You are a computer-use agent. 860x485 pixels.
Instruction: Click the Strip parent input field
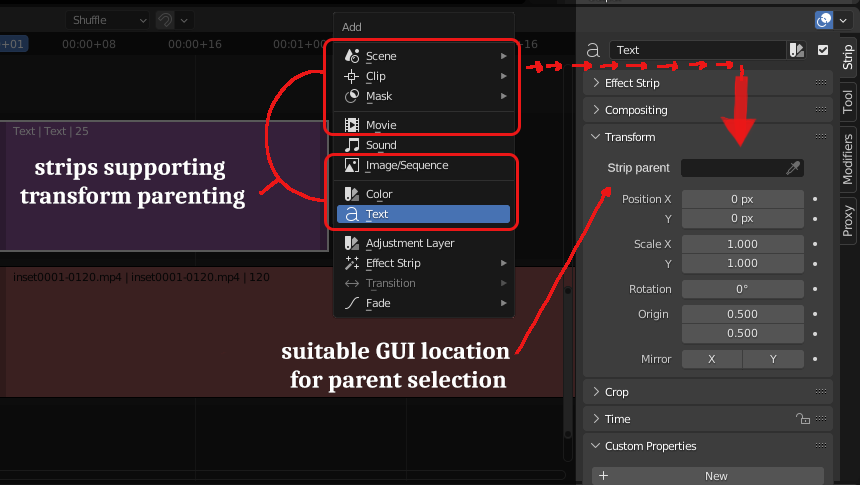[x=743, y=168]
